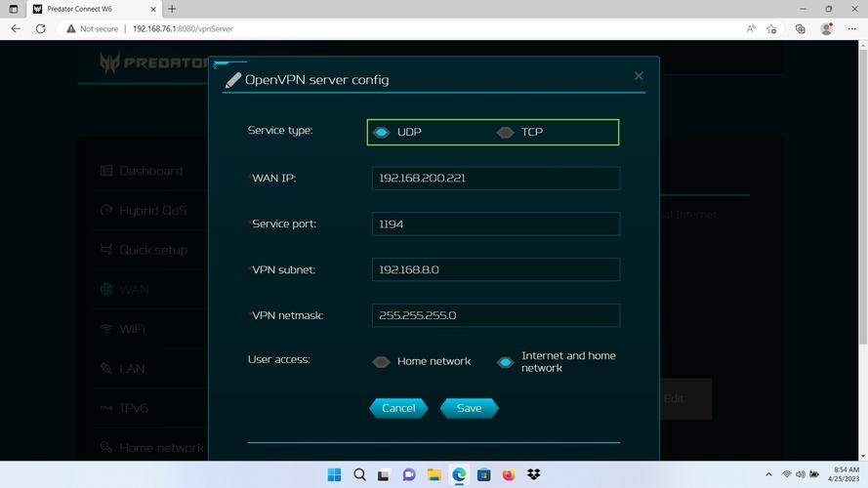Viewport: 868px width, 488px height.
Task: Choose Home network user access
Action: 381,362
